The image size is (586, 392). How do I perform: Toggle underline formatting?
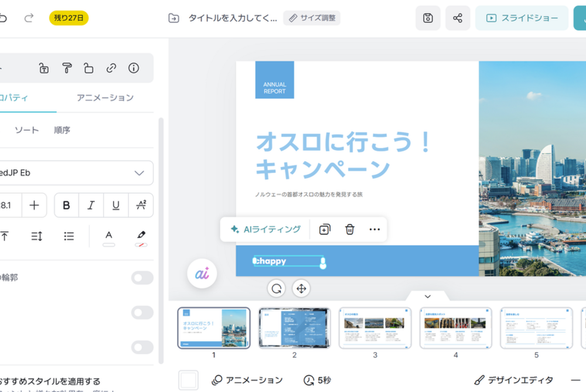pyautogui.click(x=116, y=205)
